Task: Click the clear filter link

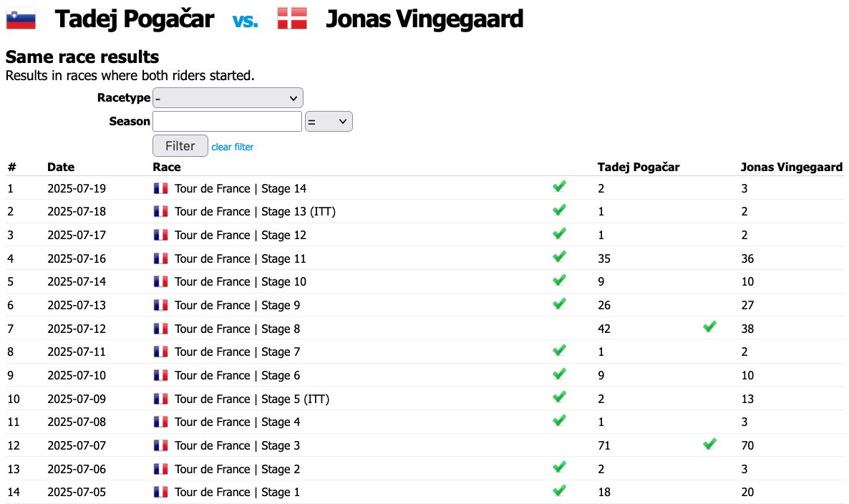Action: [232, 147]
